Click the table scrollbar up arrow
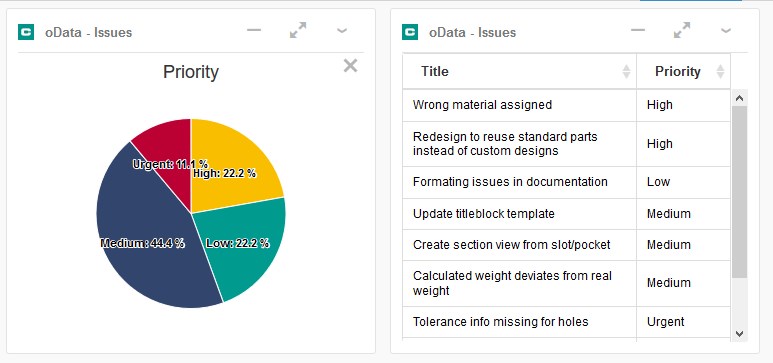Viewport: 773px width, 363px height. click(x=739, y=98)
